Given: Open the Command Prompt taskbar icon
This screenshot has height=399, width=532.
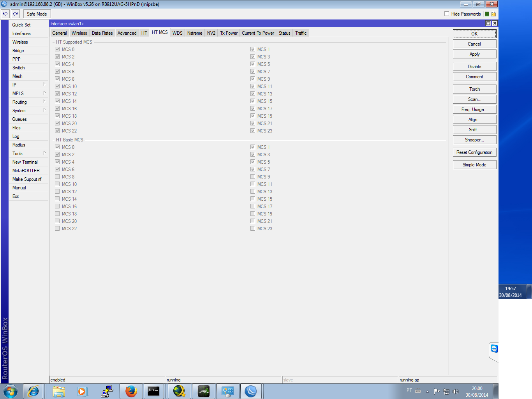Looking at the screenshot, I should click(153, 391).
